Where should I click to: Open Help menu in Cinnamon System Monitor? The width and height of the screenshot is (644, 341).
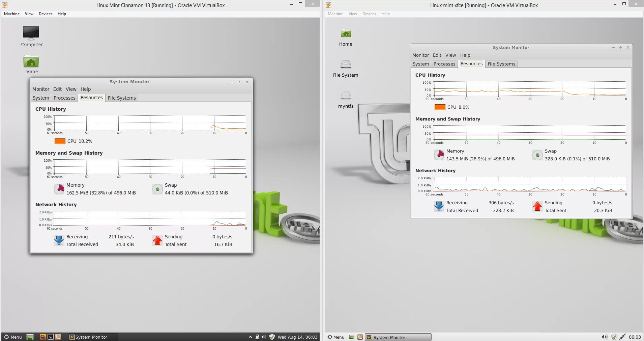pyautogui.click(x=86, y=89)
